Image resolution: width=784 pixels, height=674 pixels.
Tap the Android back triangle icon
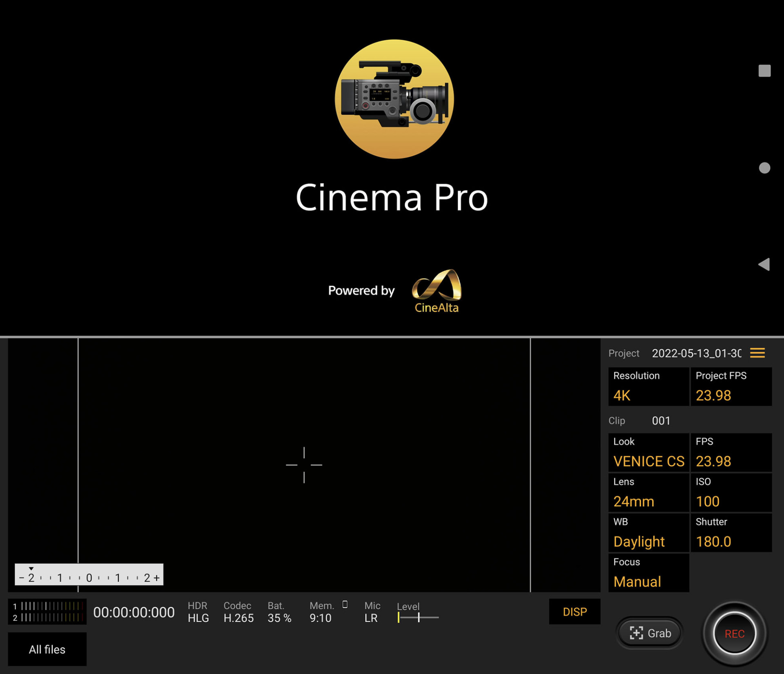pos(764,264)
